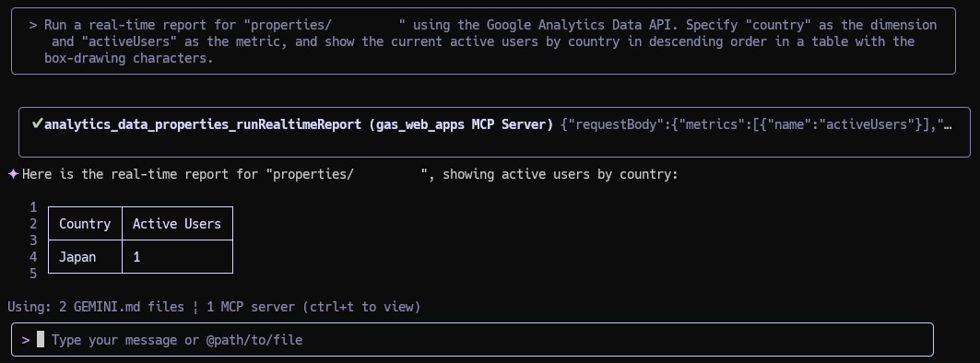The image size is (980, 363).
Task: Click the "Country" table header cell
Action: [85, 224]
